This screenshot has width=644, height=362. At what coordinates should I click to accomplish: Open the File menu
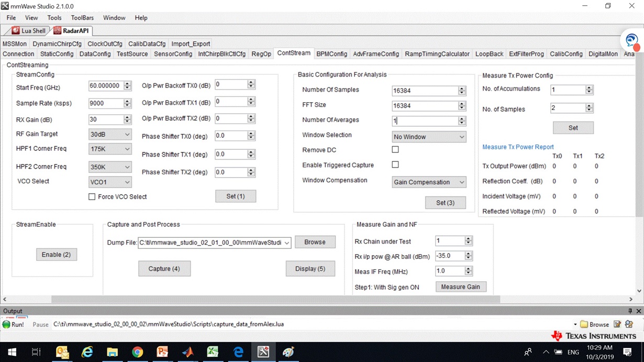click(11, 18)
